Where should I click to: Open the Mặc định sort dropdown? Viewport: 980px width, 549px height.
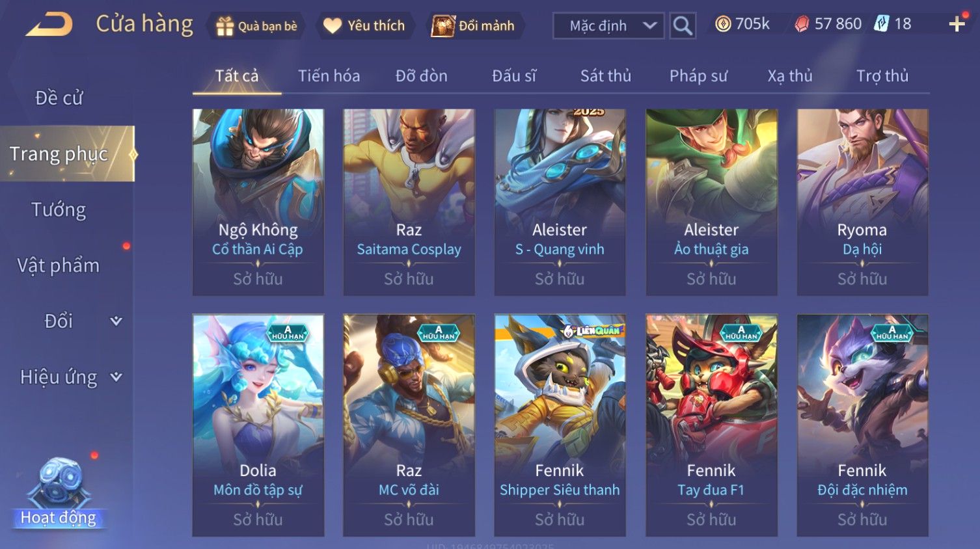[608, 26]
